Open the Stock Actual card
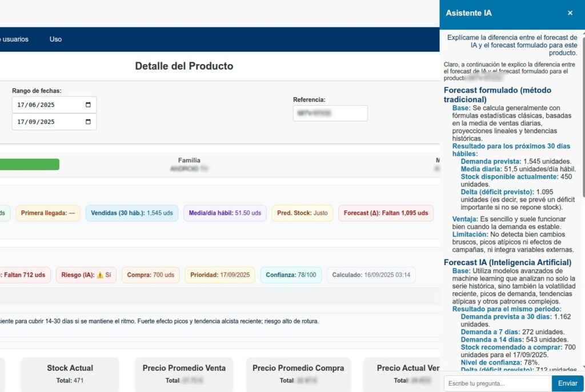 [x=70, y=374]
